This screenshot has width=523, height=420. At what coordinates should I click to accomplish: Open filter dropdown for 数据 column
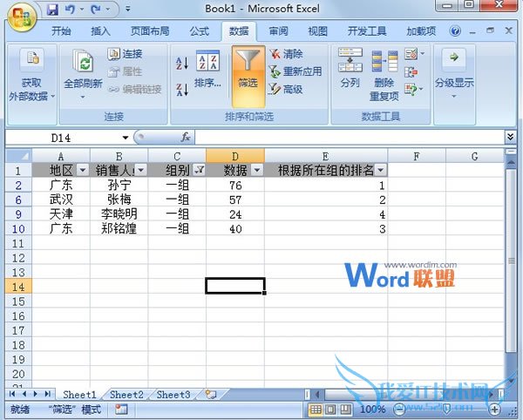(x=257, y=170)
